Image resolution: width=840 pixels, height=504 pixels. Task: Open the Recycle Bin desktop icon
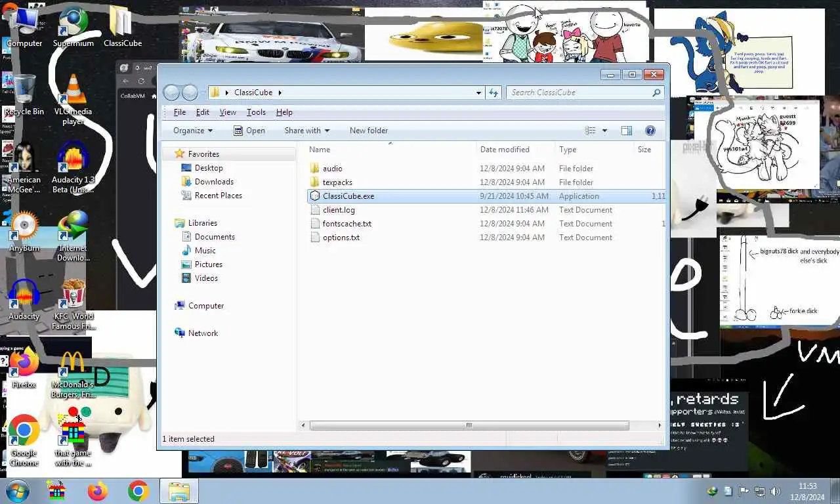pos(24,95)
